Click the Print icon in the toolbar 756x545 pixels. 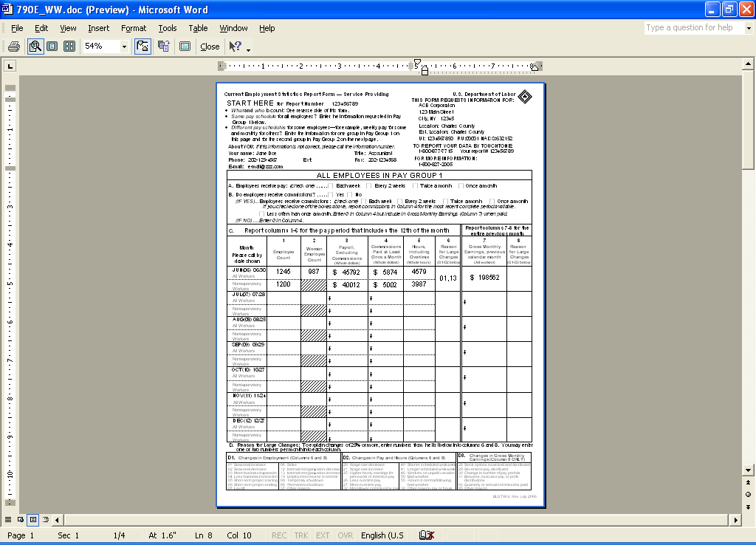13,47
